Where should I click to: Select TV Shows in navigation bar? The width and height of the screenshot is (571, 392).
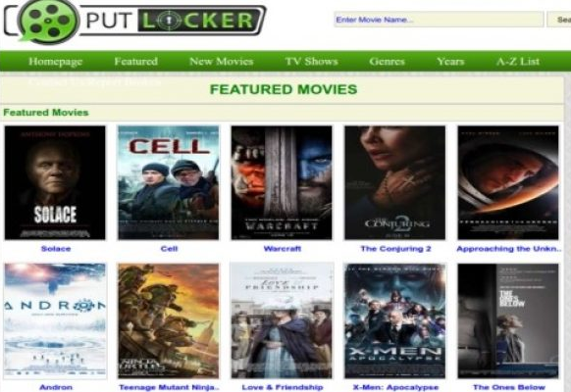[x=311, y=61]
